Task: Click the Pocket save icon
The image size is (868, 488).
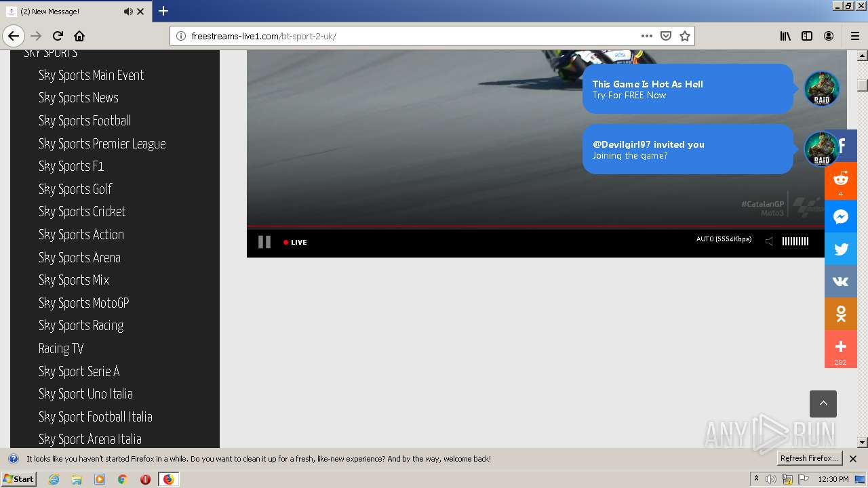Action: coord(666,36)
